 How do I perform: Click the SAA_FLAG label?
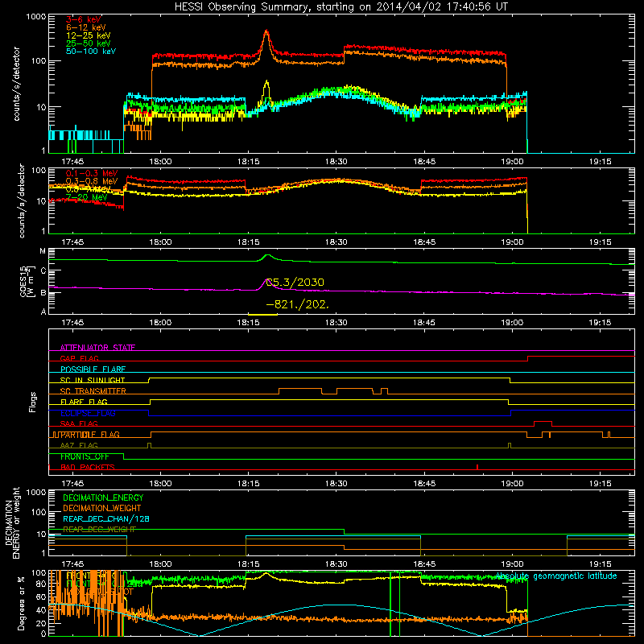pos(79,423)
